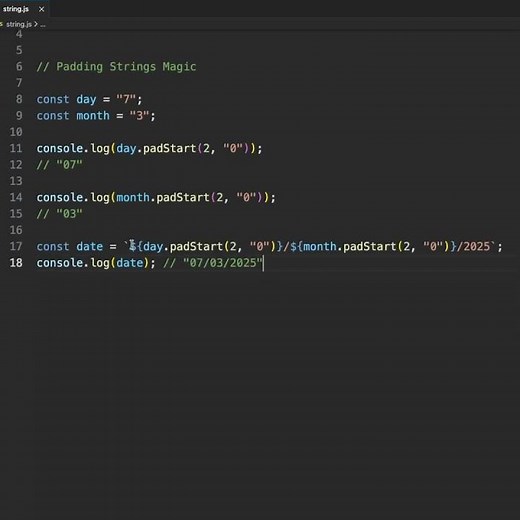Click the comment '// Padding Strings Magic'

[116, 67]
